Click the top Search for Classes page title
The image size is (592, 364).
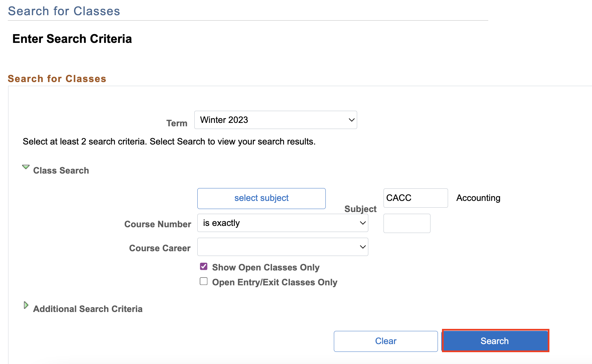[64, 11]
